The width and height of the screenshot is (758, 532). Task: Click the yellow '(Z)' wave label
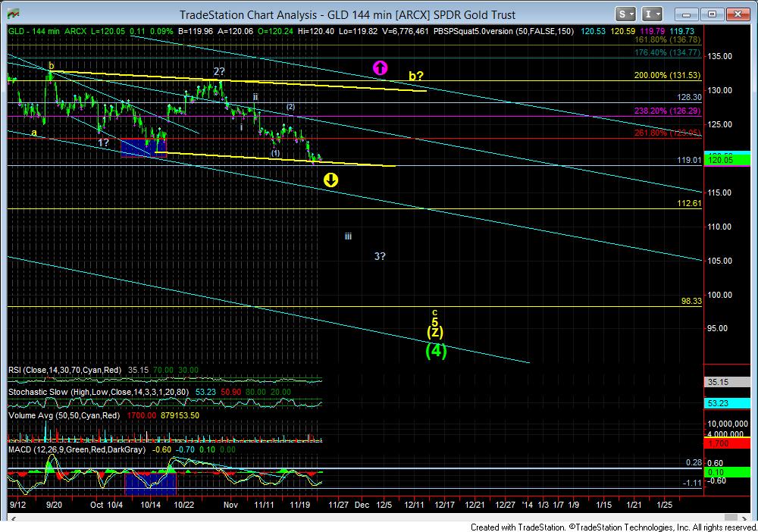(435, 332)
